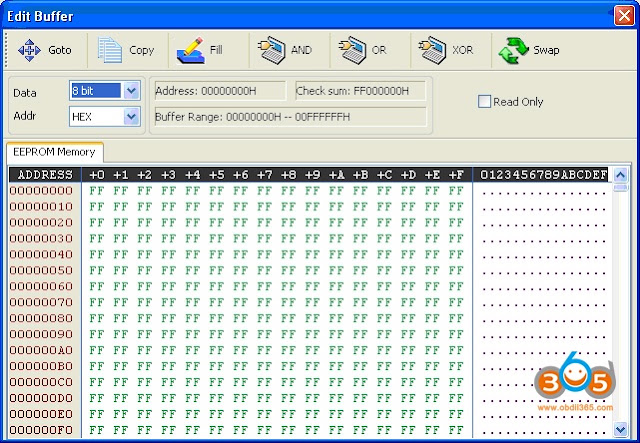Click the XOR operation icon
The image size is (640, 443).
[x=433, y=50]
